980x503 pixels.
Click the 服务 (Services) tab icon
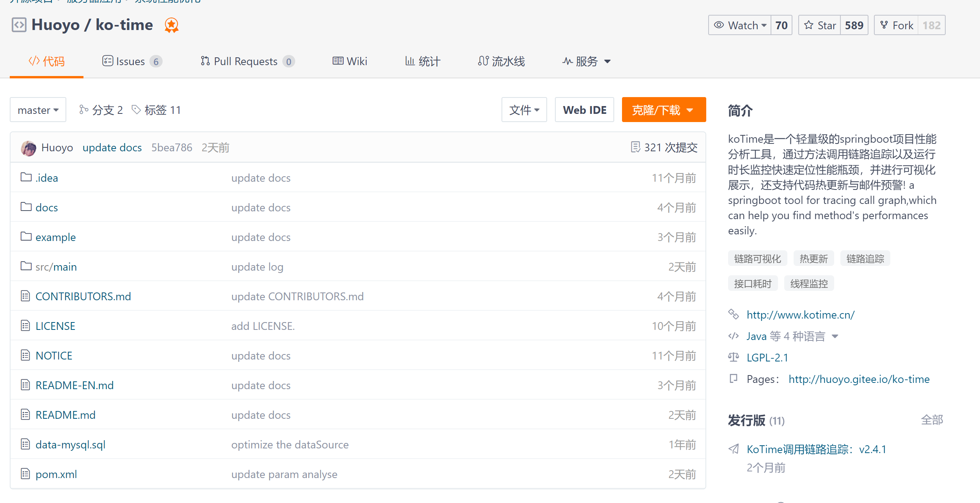coord(566,60)
